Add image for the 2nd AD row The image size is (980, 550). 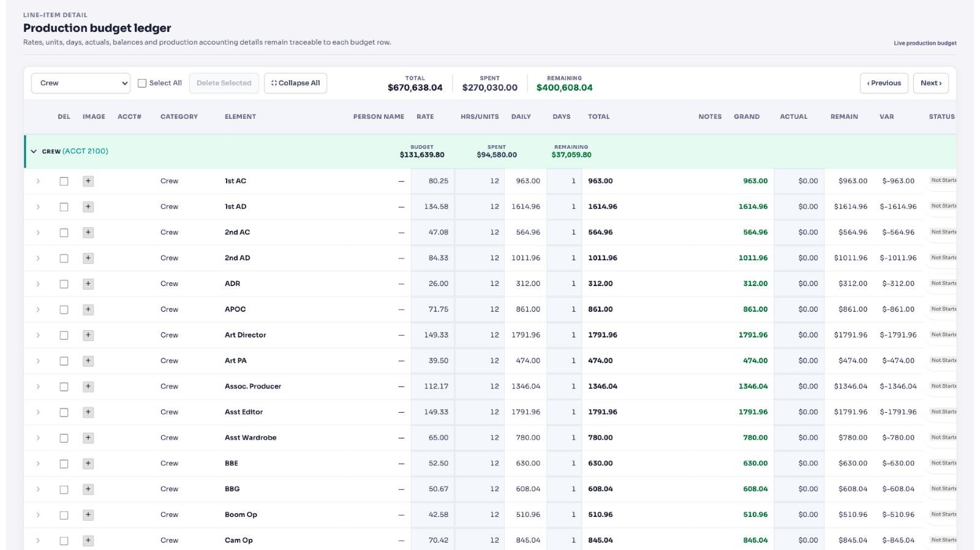point(88,258)
